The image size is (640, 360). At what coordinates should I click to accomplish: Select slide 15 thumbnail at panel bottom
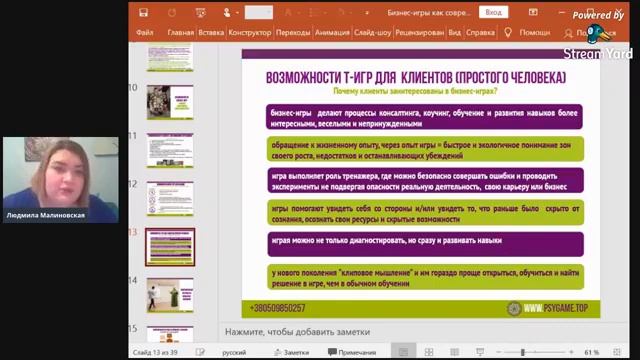(x=170, y=334)
